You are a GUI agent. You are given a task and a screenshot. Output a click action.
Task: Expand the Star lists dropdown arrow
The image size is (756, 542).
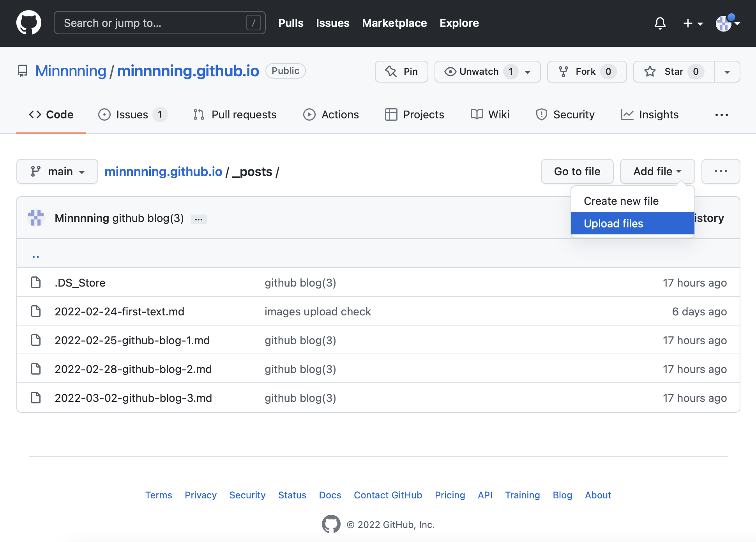pyautogui.click(x=727, y=72)
